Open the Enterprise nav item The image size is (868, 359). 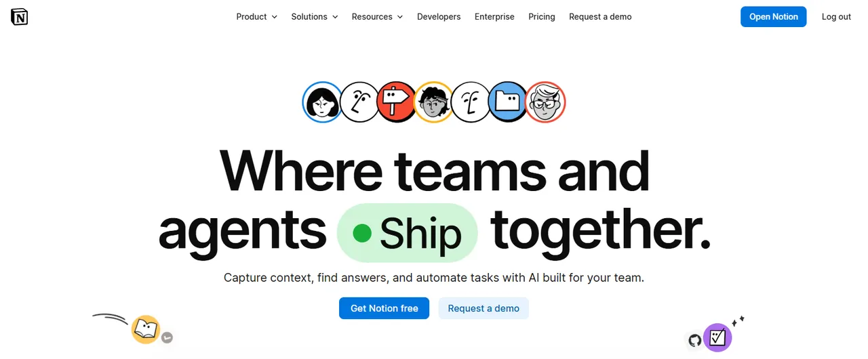[x=494, y=17]
